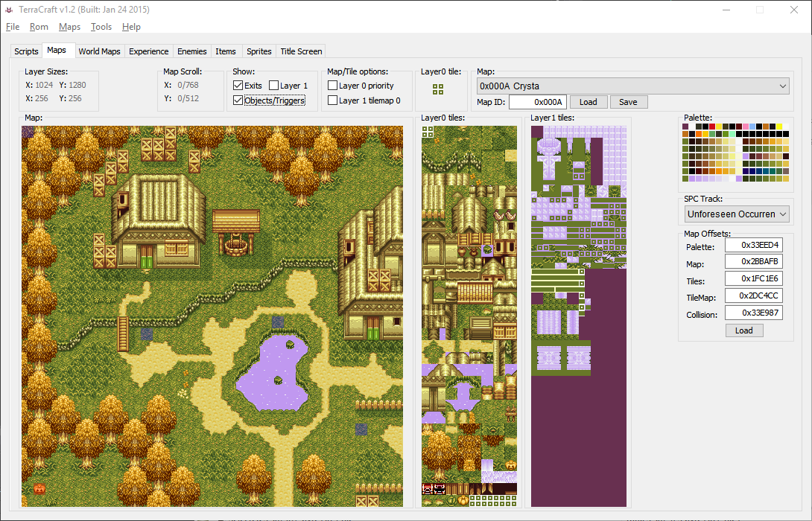
Task: Select the exit marker on the pond's north shore
Action: pos(278,322)
